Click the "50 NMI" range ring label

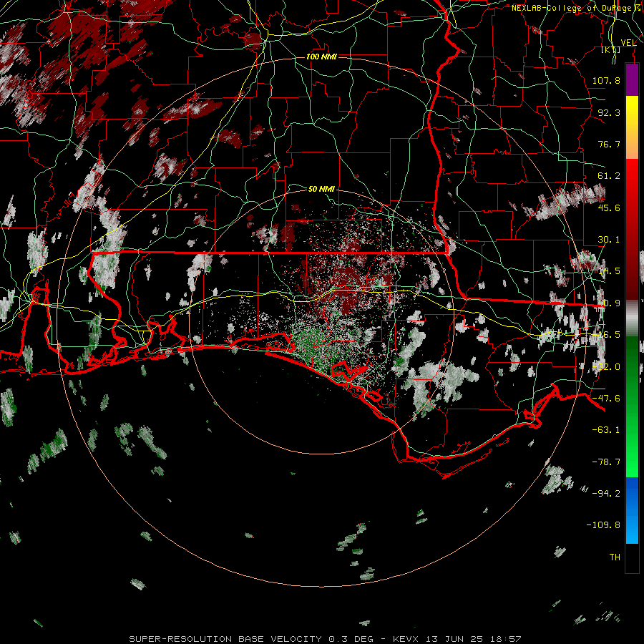point(321,189)
